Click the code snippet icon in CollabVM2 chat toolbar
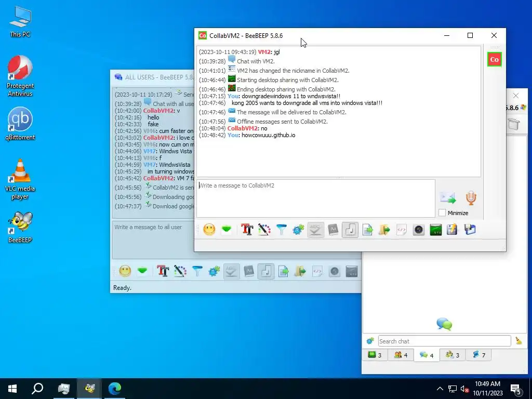 click(402, 230)
